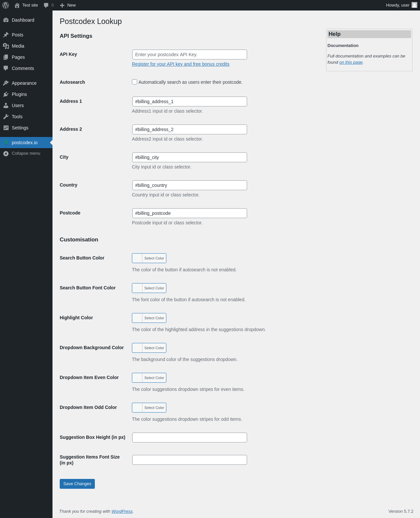The image size is (420, 518).
Task: Click the Help panel heading
Action: [369, 34]
